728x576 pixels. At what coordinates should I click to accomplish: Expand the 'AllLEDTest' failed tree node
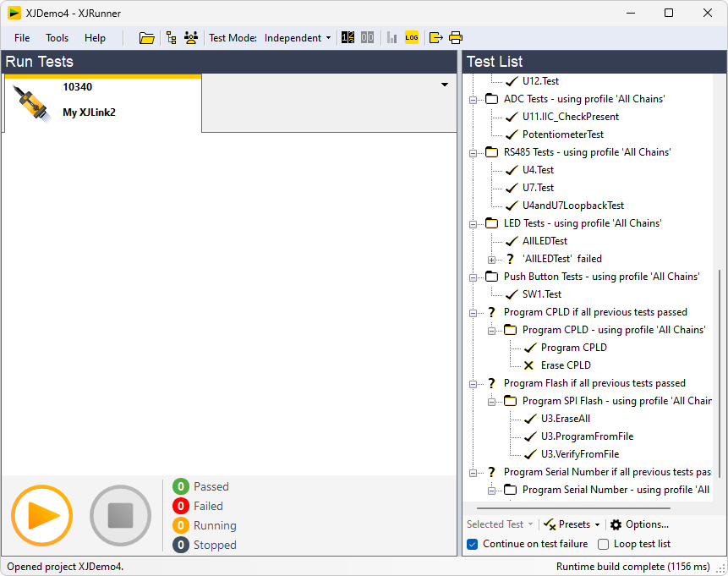pos(492,259)
